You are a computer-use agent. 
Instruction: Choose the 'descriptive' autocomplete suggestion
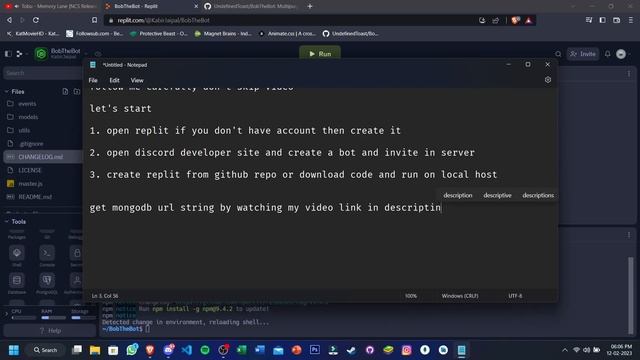click(x=497, y=195)
